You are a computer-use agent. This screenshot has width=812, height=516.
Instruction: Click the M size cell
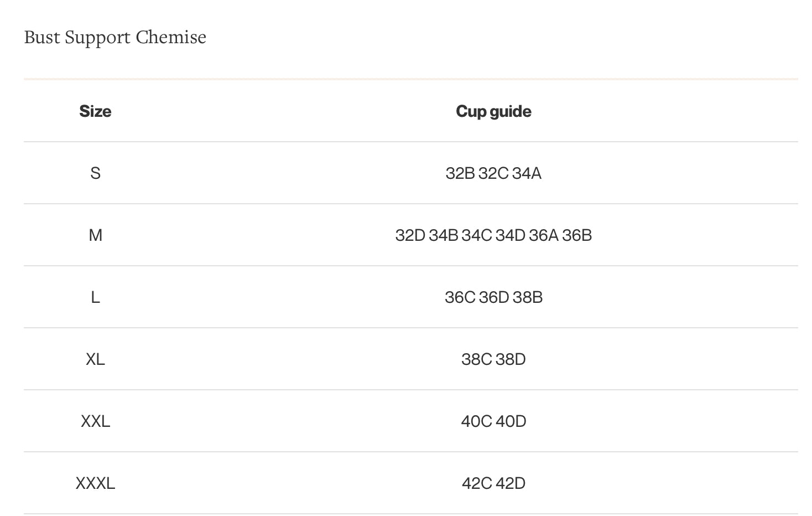(95, 235)
